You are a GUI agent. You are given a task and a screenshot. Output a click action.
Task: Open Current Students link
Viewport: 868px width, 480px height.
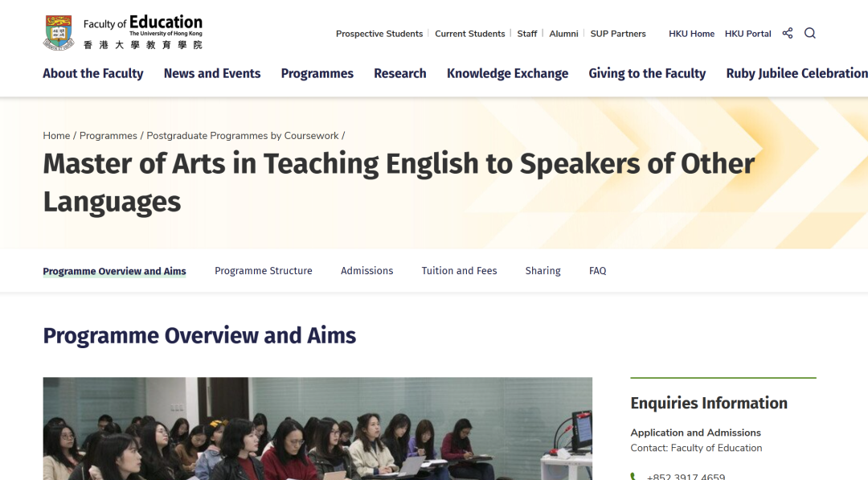[x=470, y=34]
